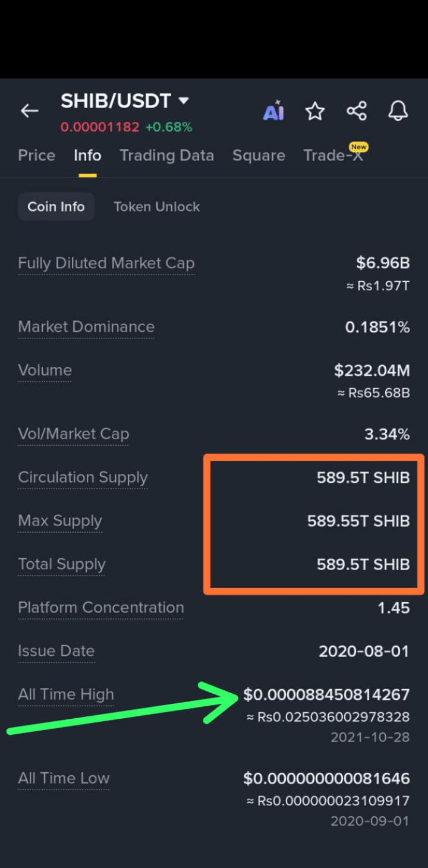Switch to Token Unlock section
Image resolution: width=428 pixels, height=868 pixels.
tap(156, 206)
